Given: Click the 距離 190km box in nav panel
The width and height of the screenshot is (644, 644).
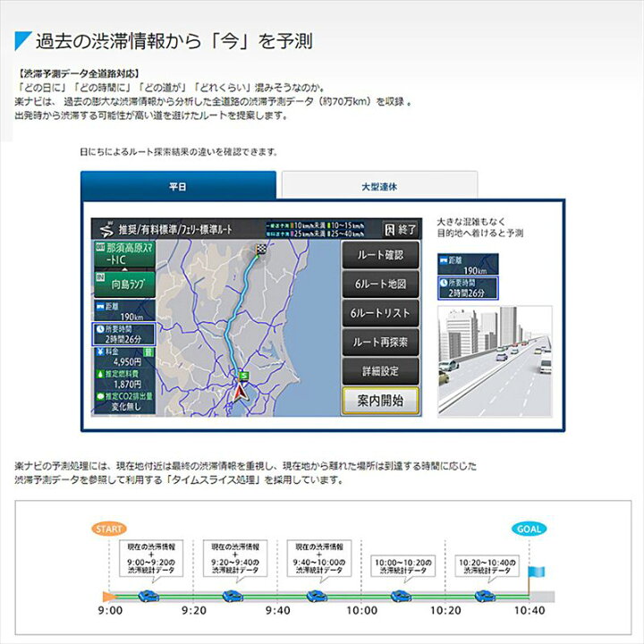Looking at the screenshot, I should coord(124,311).
